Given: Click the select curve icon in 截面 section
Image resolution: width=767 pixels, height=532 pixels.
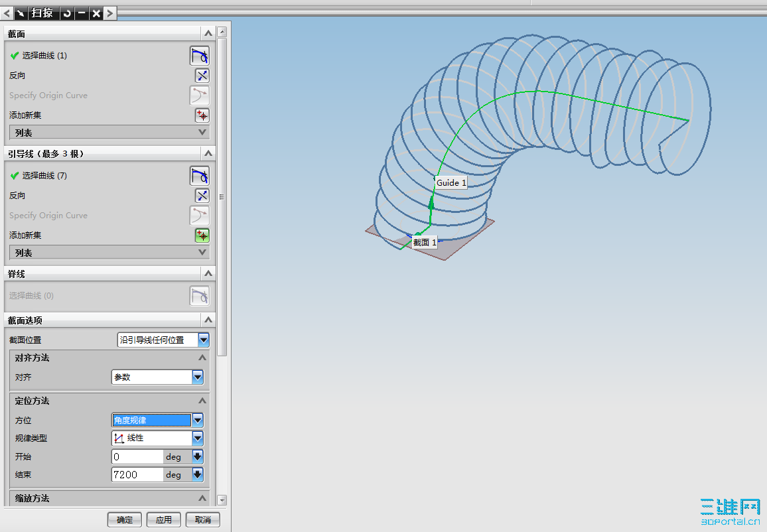Looking at the screenshot, I should (200, 56).
